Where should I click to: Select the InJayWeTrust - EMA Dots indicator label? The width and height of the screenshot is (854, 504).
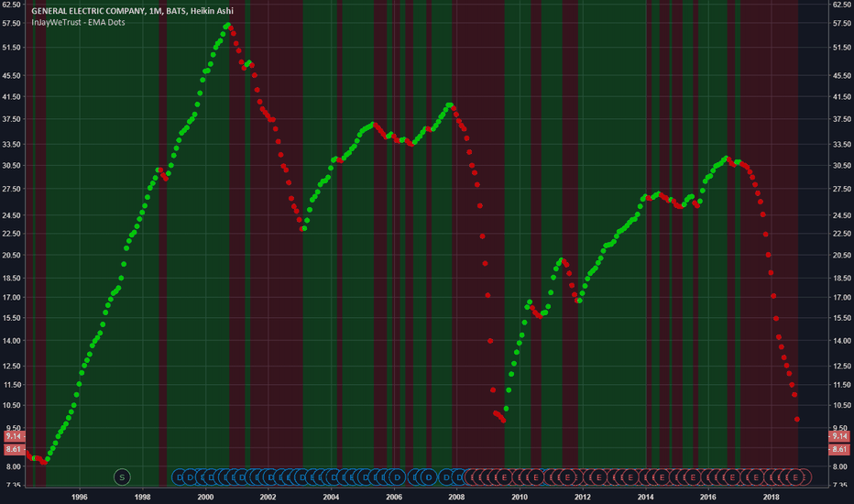78,22
